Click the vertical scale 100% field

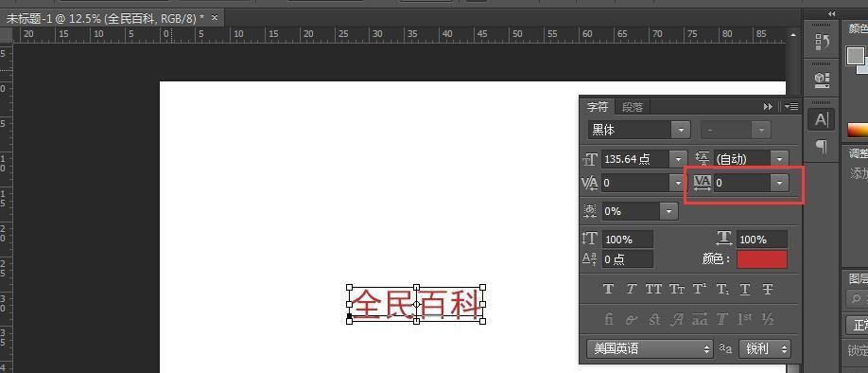point(628,240)
